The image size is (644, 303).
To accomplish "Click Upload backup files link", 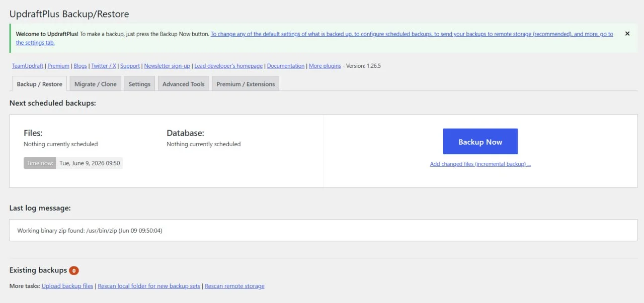I will [x=67, y=286].
